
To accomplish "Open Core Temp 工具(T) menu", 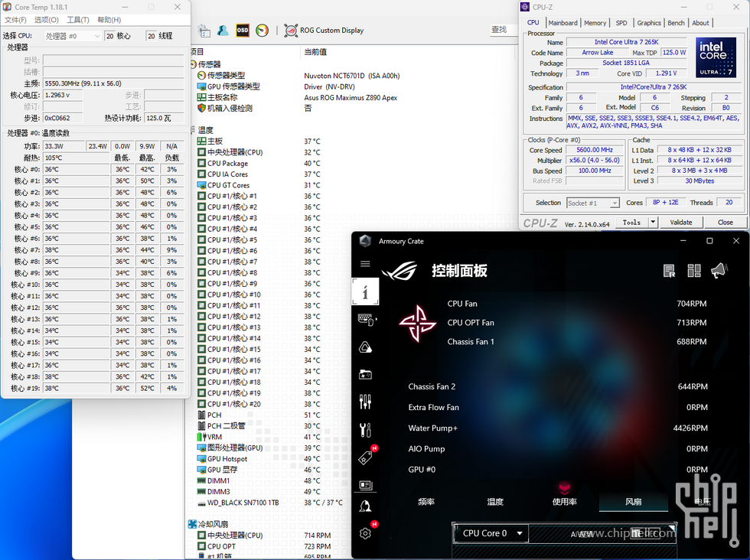I will tap(78, 20).
